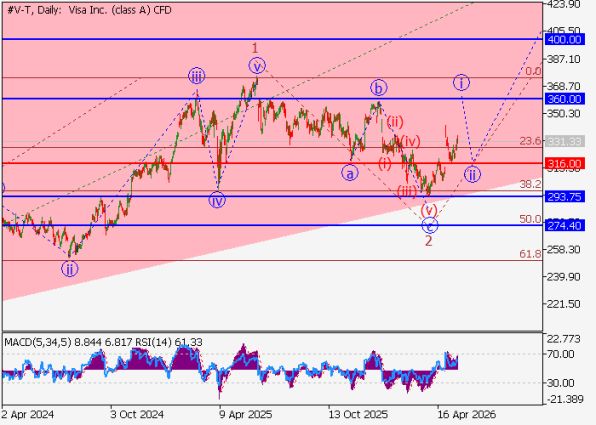Select the blue 274.40 price level label
Viewport: 596px width, 425px height.
(564, 226)
